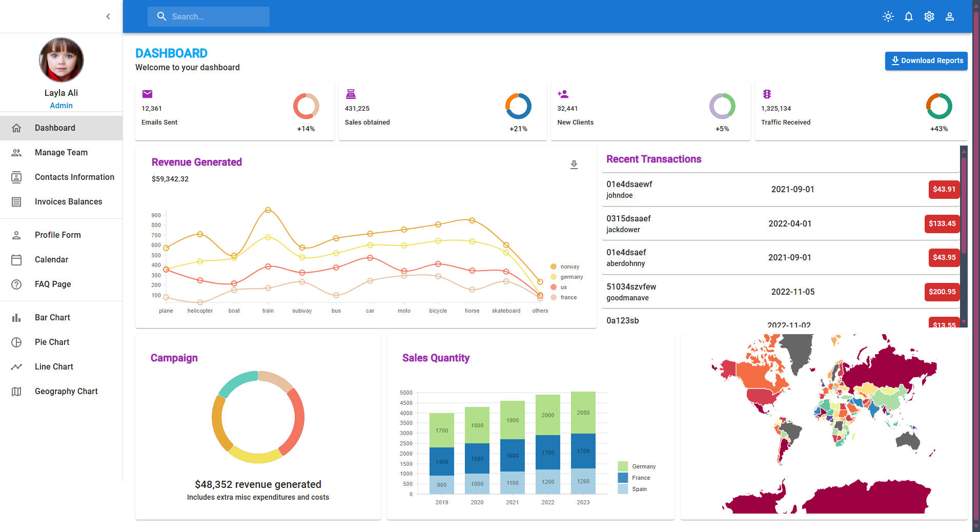Click norway legend swatch
980x532 pixels.
pos(554,267)
